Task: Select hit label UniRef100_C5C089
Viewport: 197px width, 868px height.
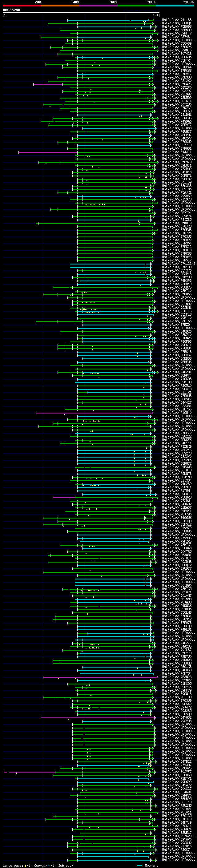Action: click(x=177, y=43)
